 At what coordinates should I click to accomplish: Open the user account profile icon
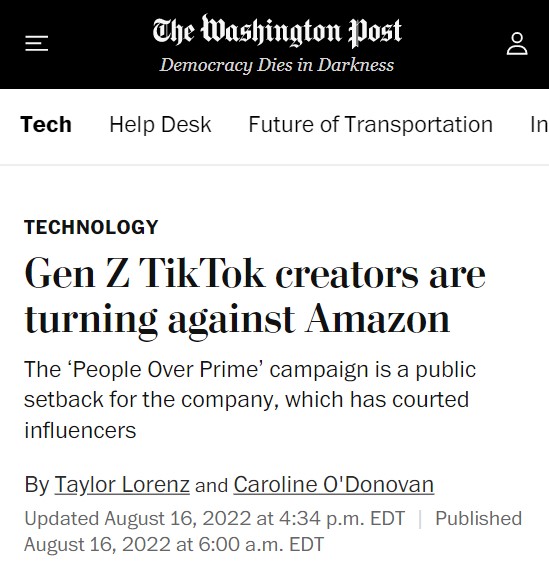517,44
